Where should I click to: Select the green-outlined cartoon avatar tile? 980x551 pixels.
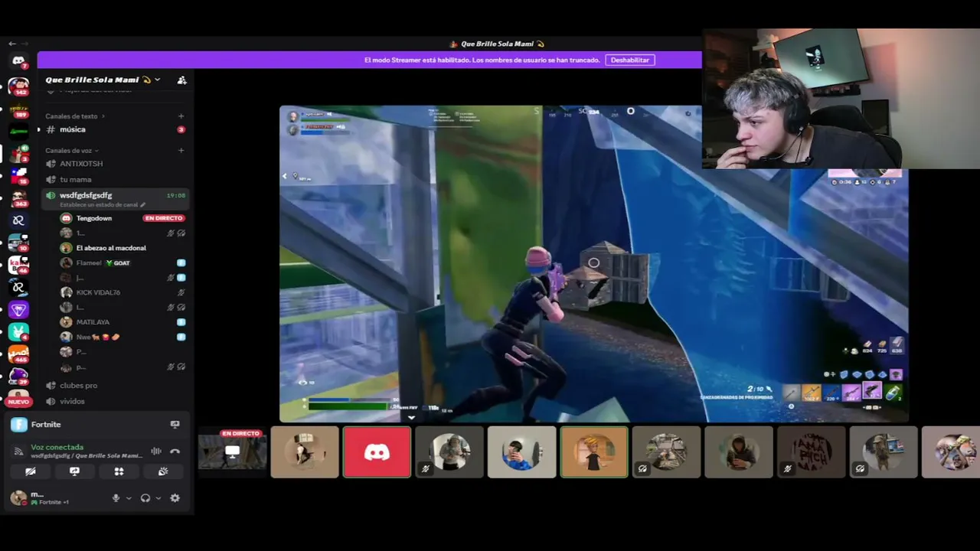[x=594, y=452]
